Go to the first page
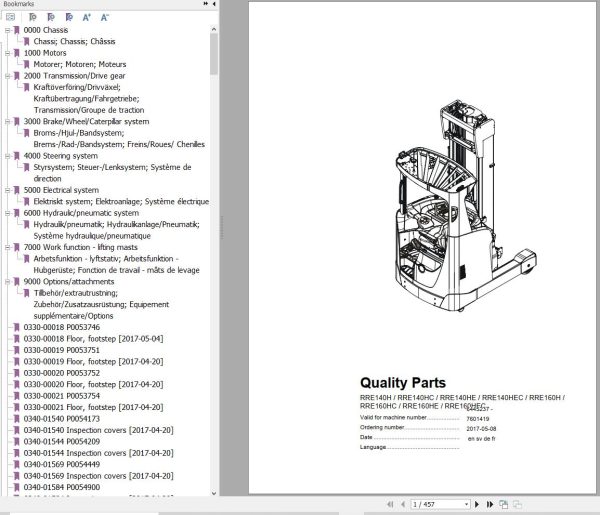 [x=390, y=504]
